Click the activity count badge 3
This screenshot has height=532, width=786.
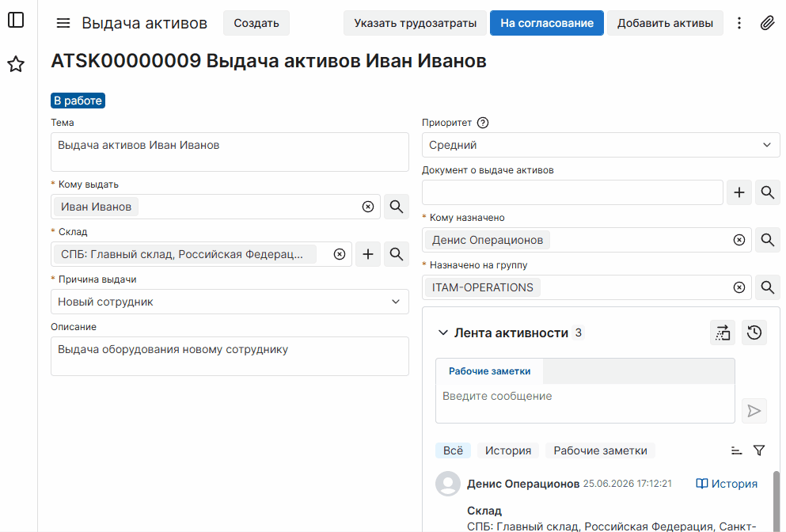[x=579, y=333]
